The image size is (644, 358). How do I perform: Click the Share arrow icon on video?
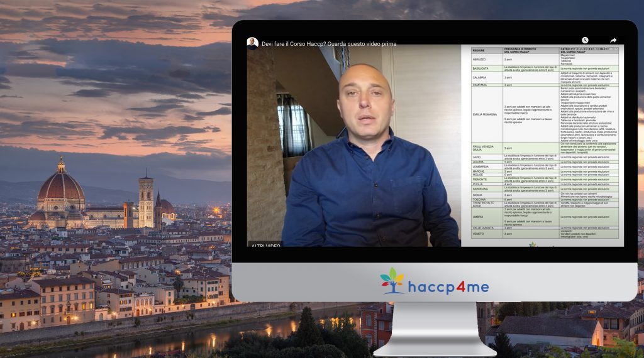click(613, 41)
